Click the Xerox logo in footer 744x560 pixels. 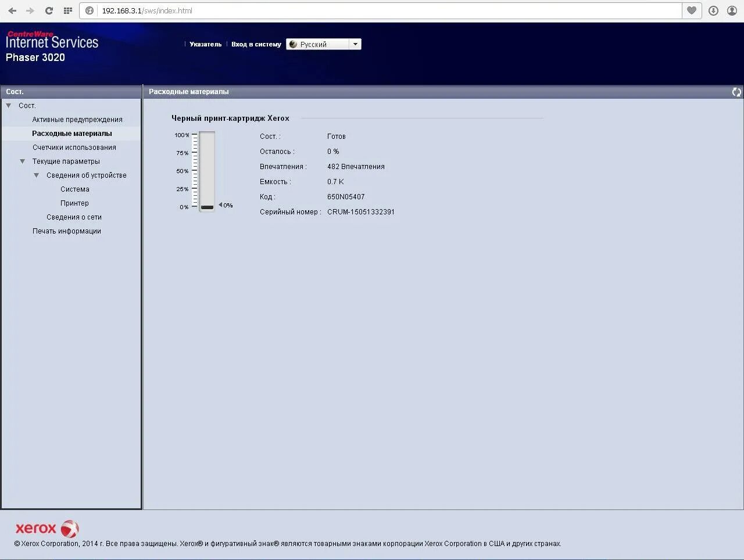coord(46,528)
